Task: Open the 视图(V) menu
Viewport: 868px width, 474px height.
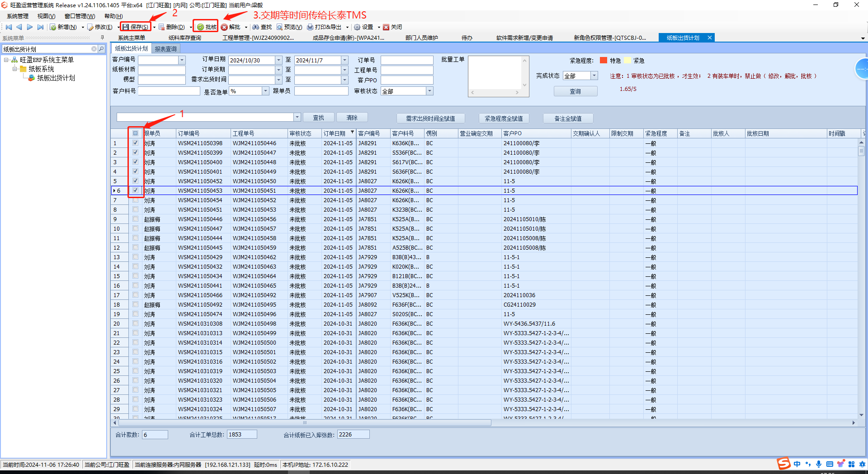Action: (x=46, y=16)
